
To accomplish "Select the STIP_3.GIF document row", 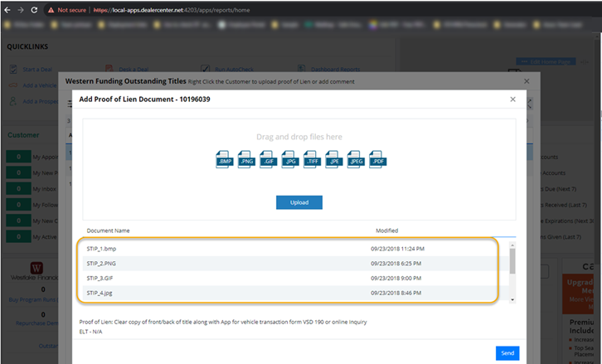I will pos(296,278).
